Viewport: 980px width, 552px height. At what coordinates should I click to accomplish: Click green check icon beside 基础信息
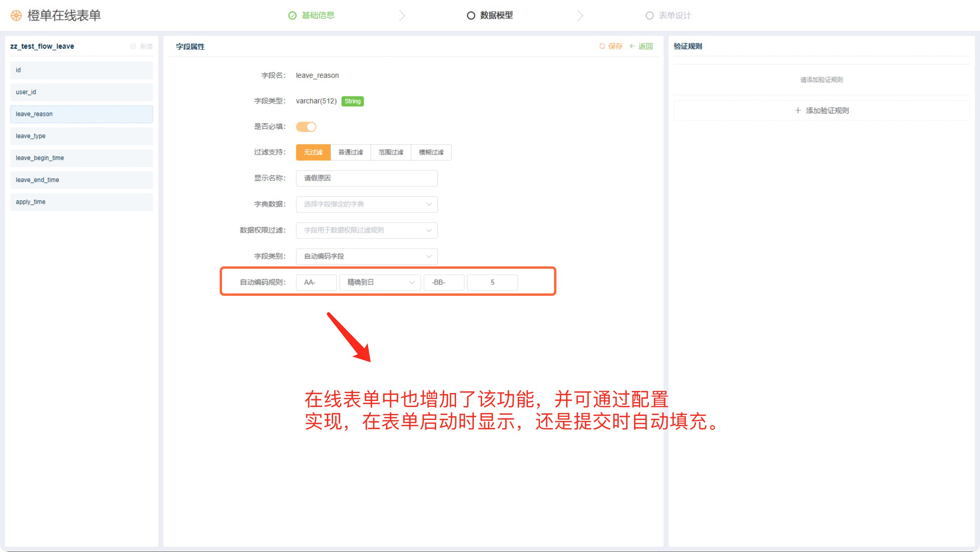tap(292, 15)
